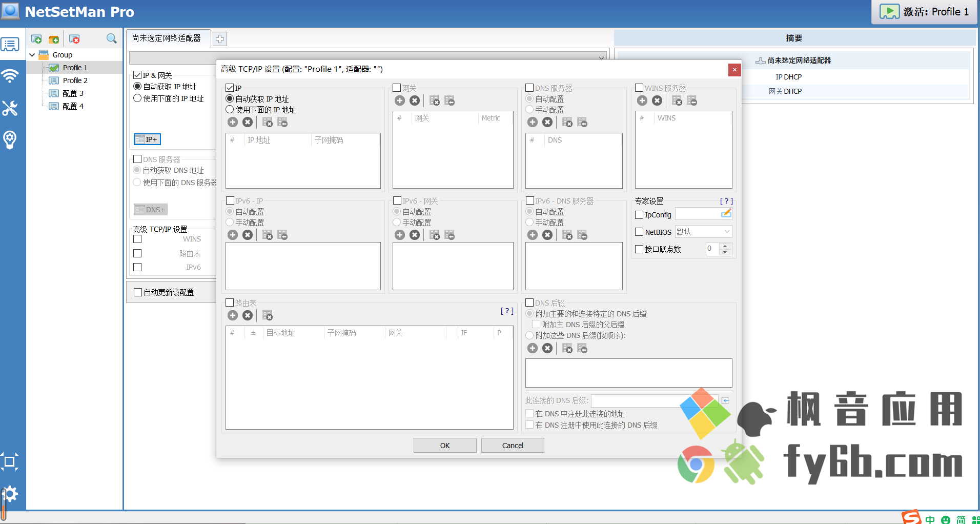The image size is (980, 524).
Task: Switch to compact mode sidebar icon
Action: (x=9, y=461)
